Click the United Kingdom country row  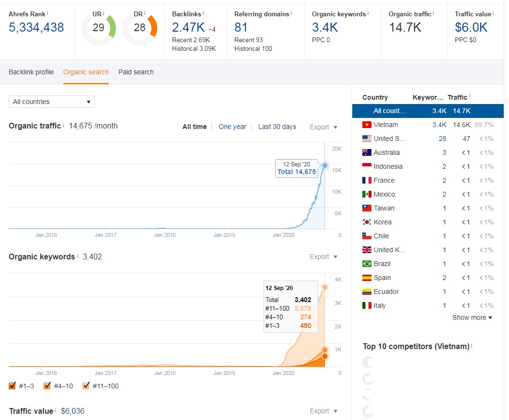(428, 250)
